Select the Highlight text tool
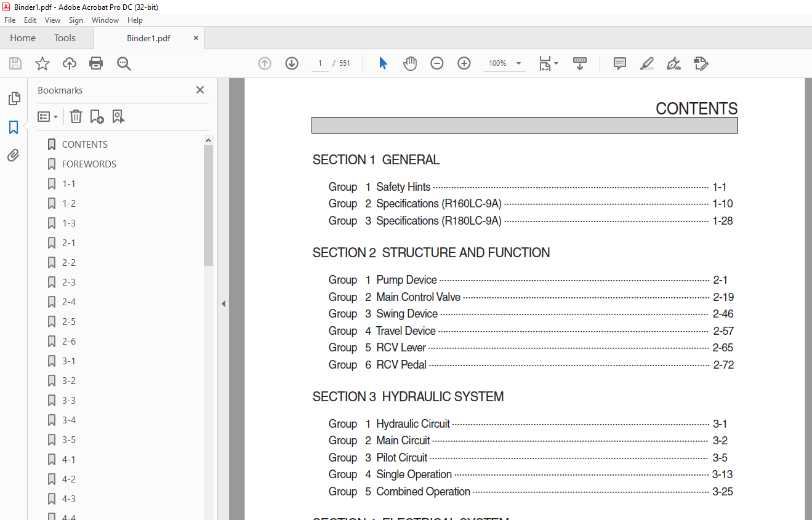Image resolution: width=812 pixels, height=520 pixels. (647, 63)
